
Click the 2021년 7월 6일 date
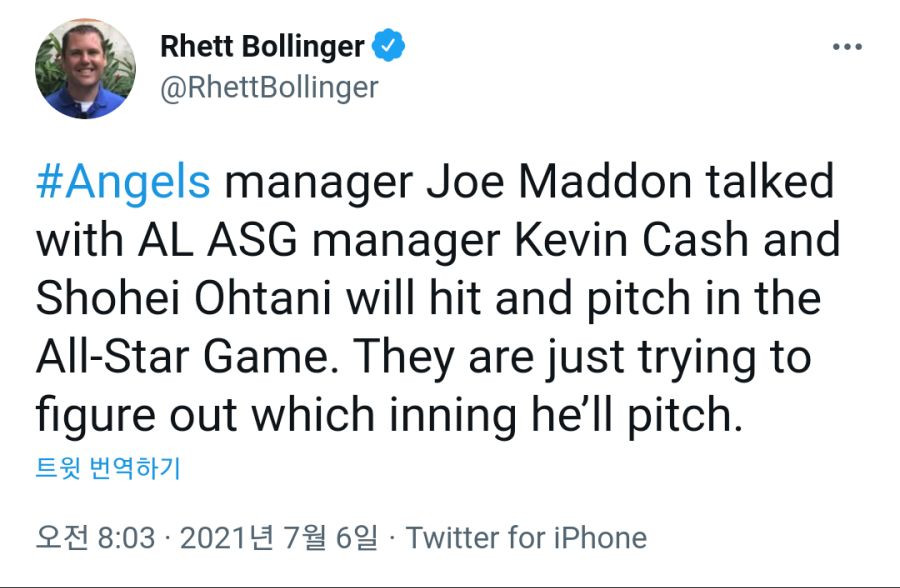[279, 537]
